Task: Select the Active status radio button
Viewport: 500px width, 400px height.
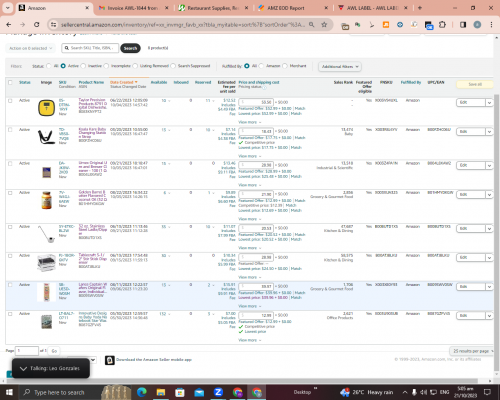Action: (x=63, y=66)
